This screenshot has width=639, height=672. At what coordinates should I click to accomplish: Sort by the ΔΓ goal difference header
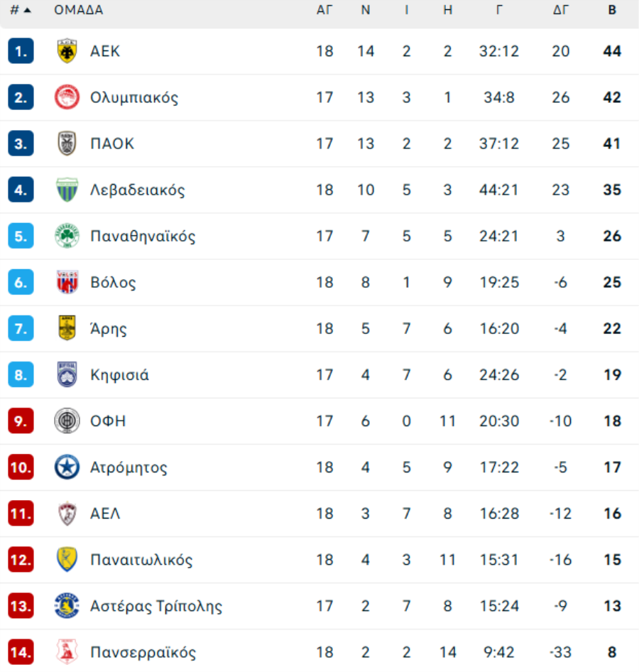pos(560,10)
